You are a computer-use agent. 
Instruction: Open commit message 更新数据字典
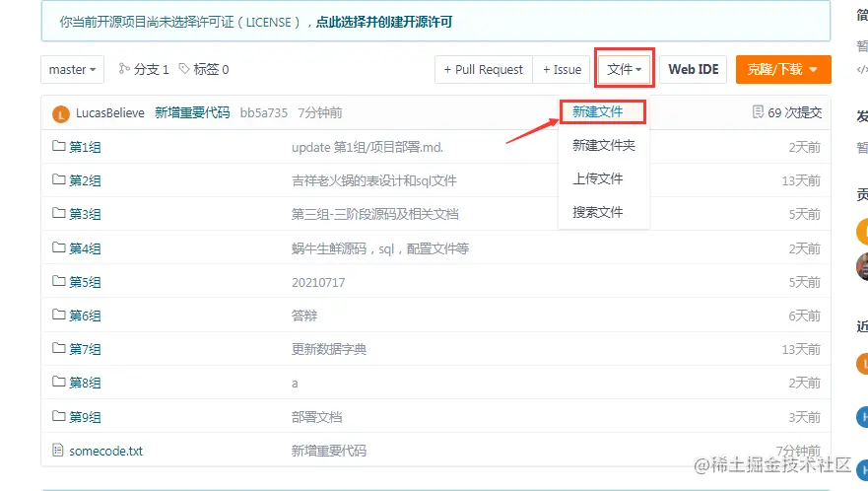[x=329, y=350]
